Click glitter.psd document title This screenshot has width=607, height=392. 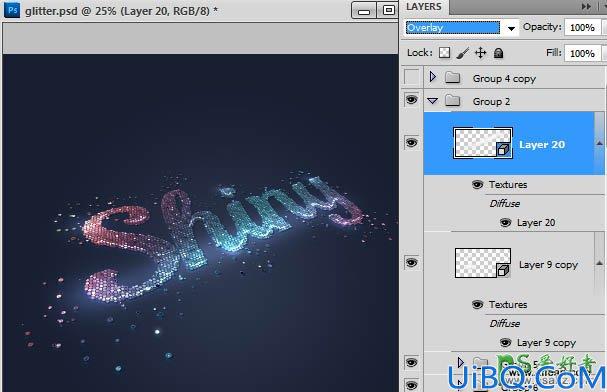(121, 11)
